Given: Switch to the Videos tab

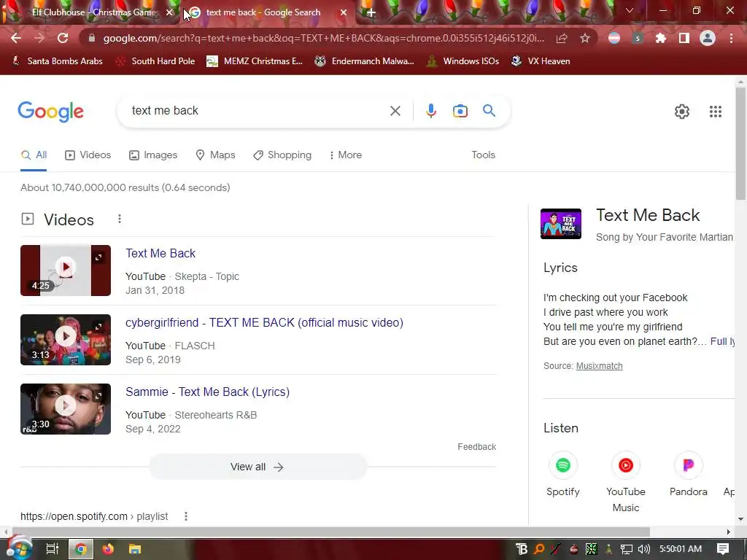Looking at the screenshot, I should [x=88, y=155].
